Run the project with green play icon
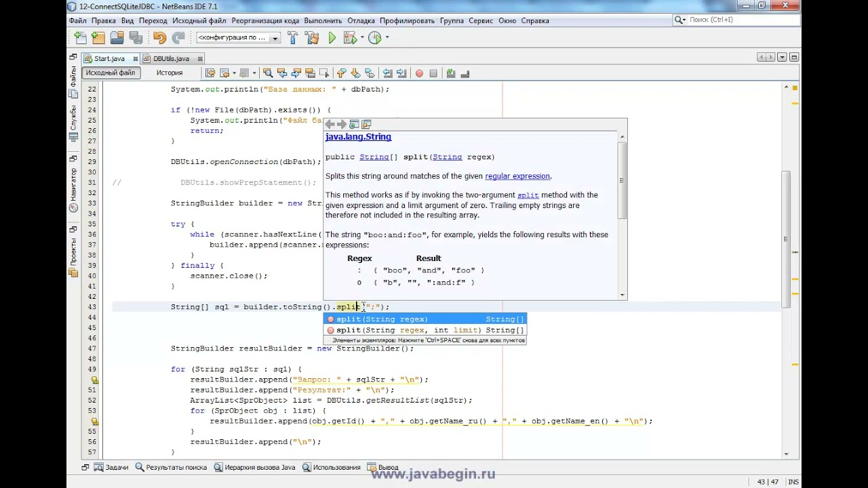 [x=332, y=38]
